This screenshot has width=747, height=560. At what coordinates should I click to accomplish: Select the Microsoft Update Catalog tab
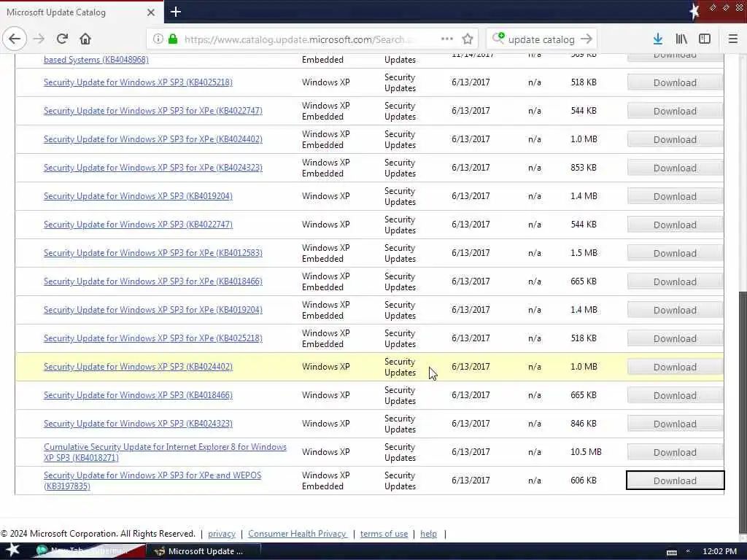tap(82, 12)
